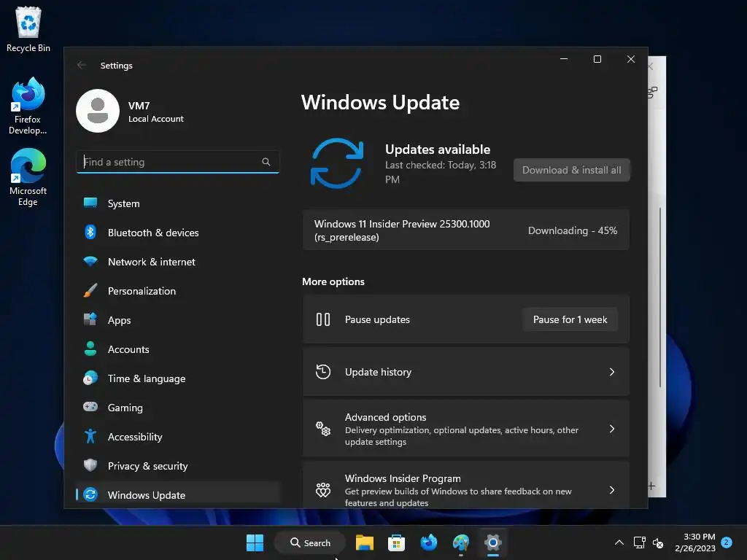Click Pause for 1 week
Image resolution: width=747 pixels, height=560 pixels.
570,319
